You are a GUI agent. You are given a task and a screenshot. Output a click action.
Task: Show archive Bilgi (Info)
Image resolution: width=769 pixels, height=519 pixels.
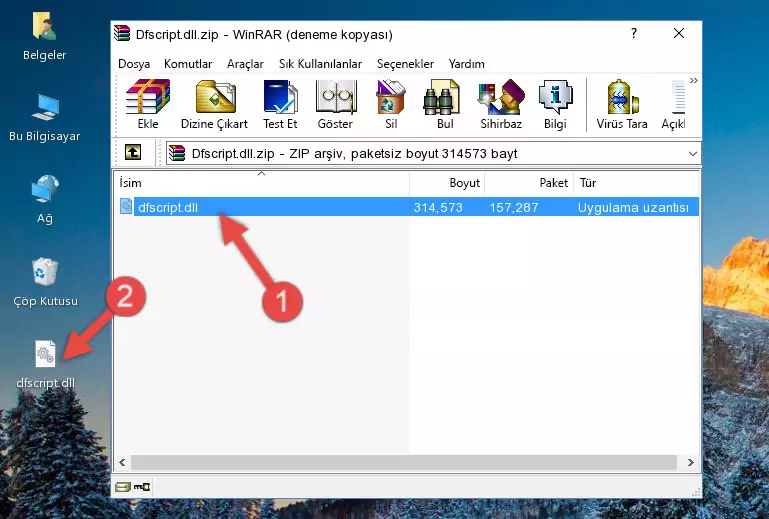tap(555, 104)
